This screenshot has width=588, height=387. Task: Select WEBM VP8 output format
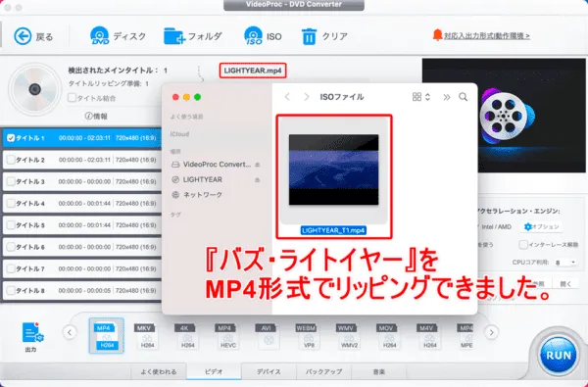click(x=307, y=336)
